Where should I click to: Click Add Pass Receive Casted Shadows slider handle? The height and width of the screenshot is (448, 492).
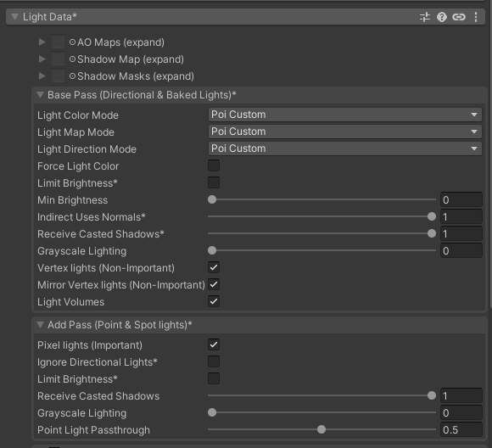432,395
